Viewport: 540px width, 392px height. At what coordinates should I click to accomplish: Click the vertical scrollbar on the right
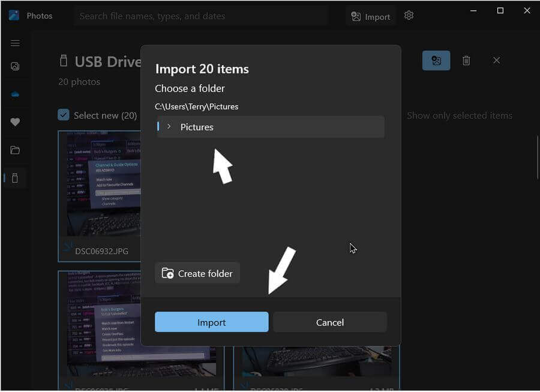537,162
